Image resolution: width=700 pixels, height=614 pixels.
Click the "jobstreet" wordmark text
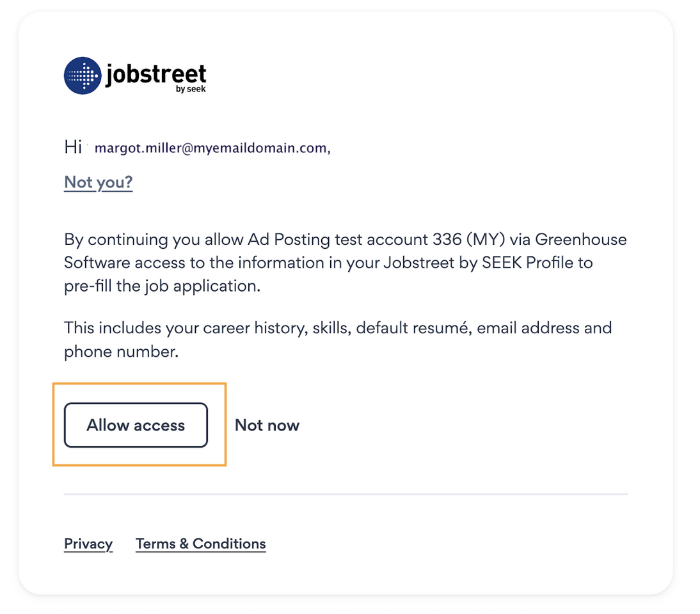point(155,73)
